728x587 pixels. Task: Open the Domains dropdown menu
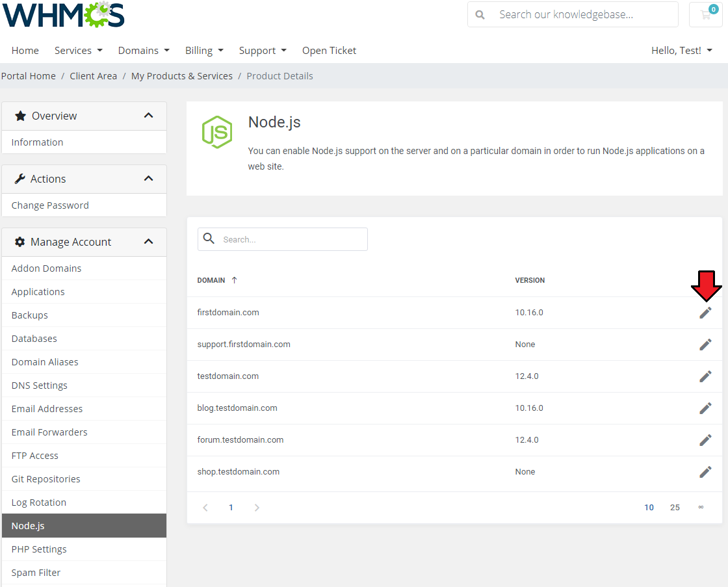[144, 51]
